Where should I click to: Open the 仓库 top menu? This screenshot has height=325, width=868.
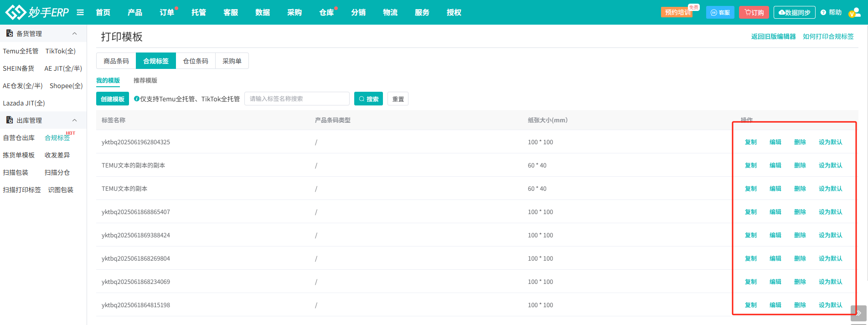click(326, 12)
